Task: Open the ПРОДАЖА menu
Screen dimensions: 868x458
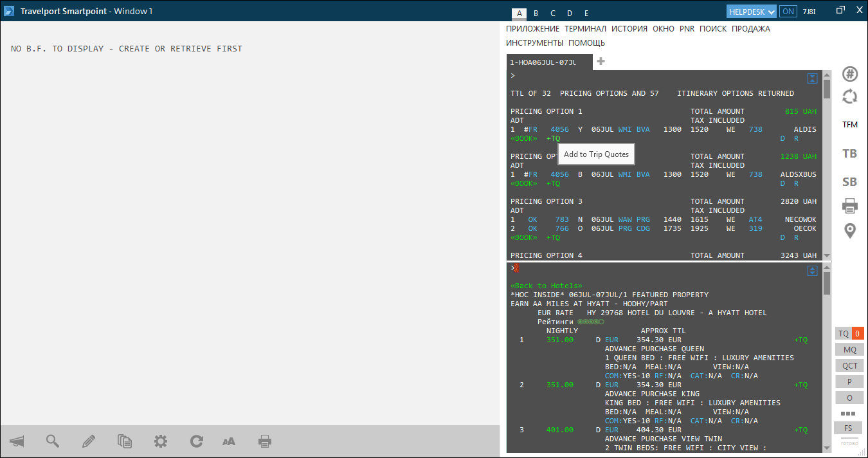Action: (x=751, y=29)
